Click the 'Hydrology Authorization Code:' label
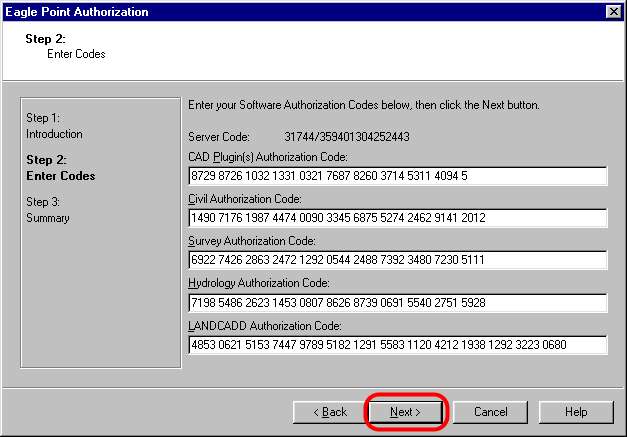 coord(259,283)
